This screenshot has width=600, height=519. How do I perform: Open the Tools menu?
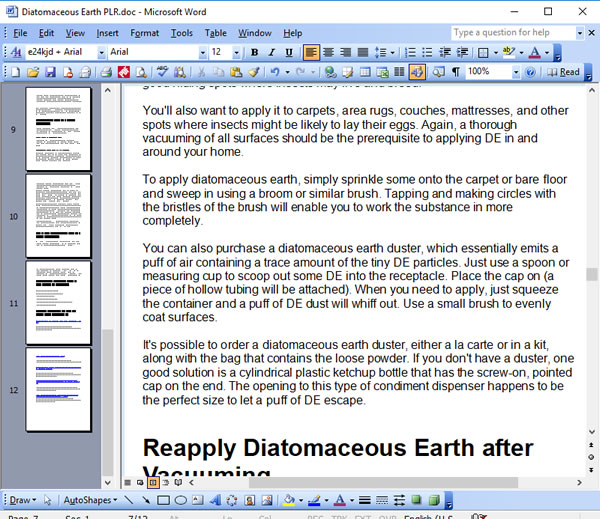click(181, 33)
